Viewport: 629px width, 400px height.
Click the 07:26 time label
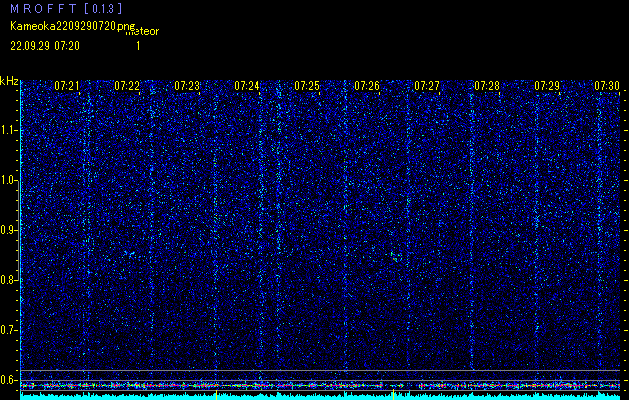coord(367,85)
